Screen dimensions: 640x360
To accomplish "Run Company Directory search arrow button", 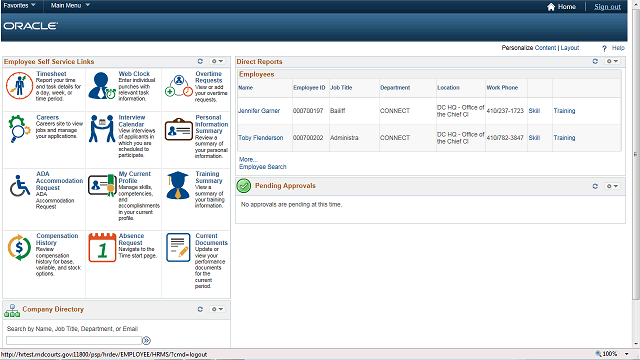I will click(147, 340).
